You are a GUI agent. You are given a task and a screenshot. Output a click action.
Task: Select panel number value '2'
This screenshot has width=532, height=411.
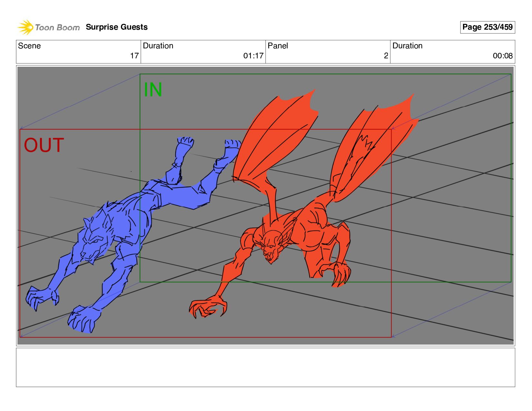(x=386, y=56)
